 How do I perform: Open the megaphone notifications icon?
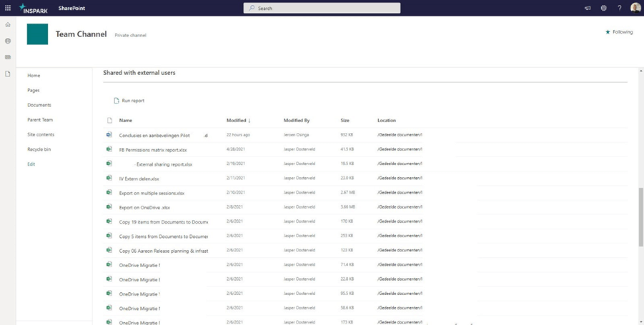tap(588, 8)
